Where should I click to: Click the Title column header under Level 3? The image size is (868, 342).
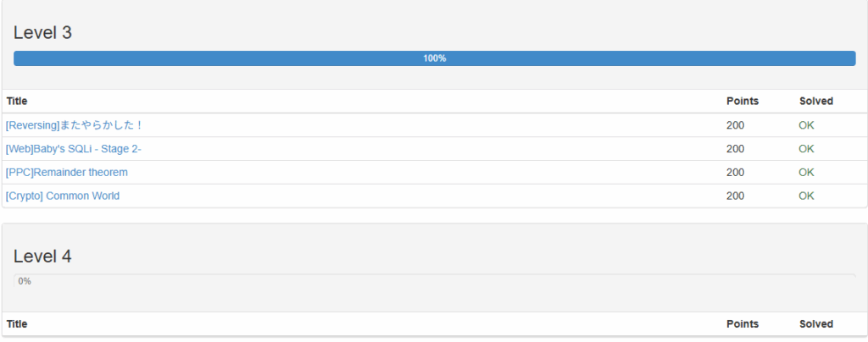17,102
